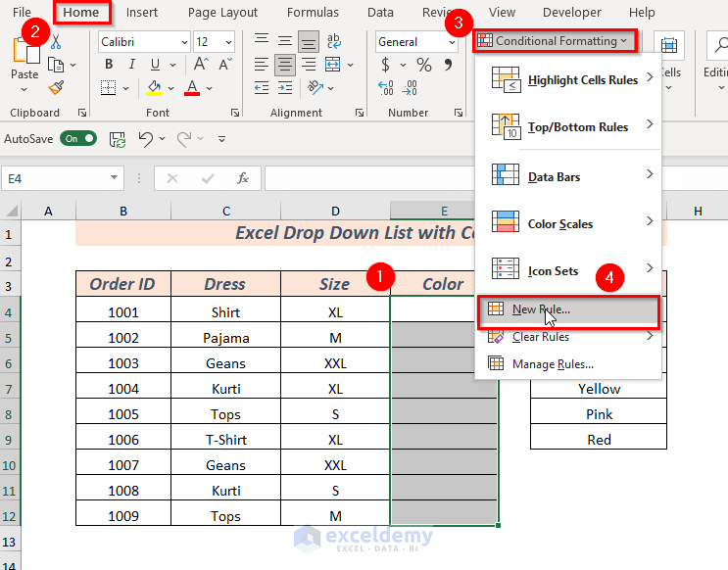Click the Undo arrow icon
728x570 pixels.
(x=145, y=139)
